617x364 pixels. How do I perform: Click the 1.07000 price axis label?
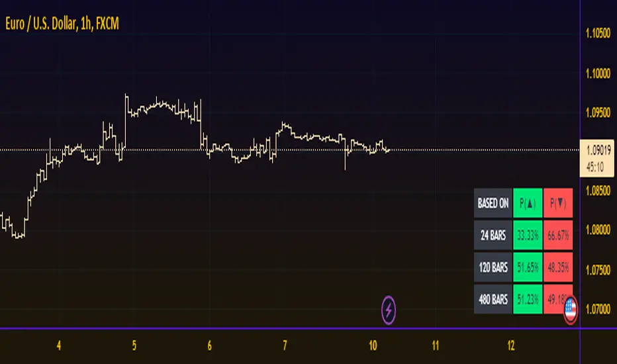[598, 309]
